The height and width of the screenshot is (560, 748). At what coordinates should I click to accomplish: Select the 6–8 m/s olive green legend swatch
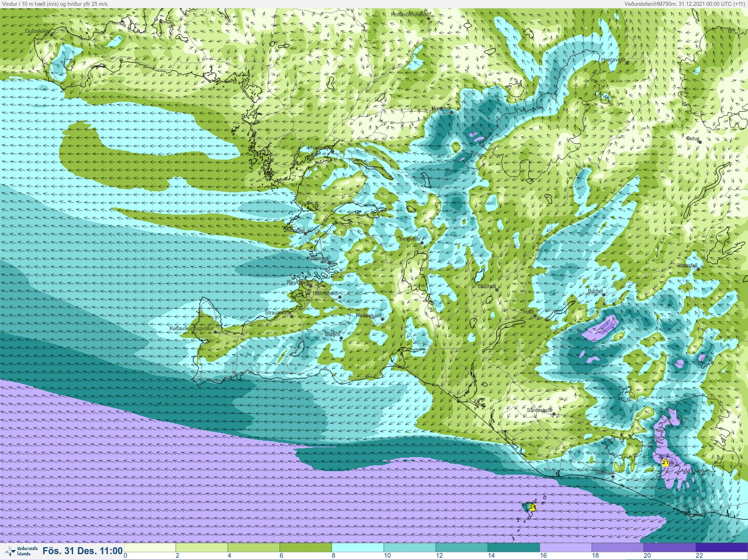[x=306, y=548]
